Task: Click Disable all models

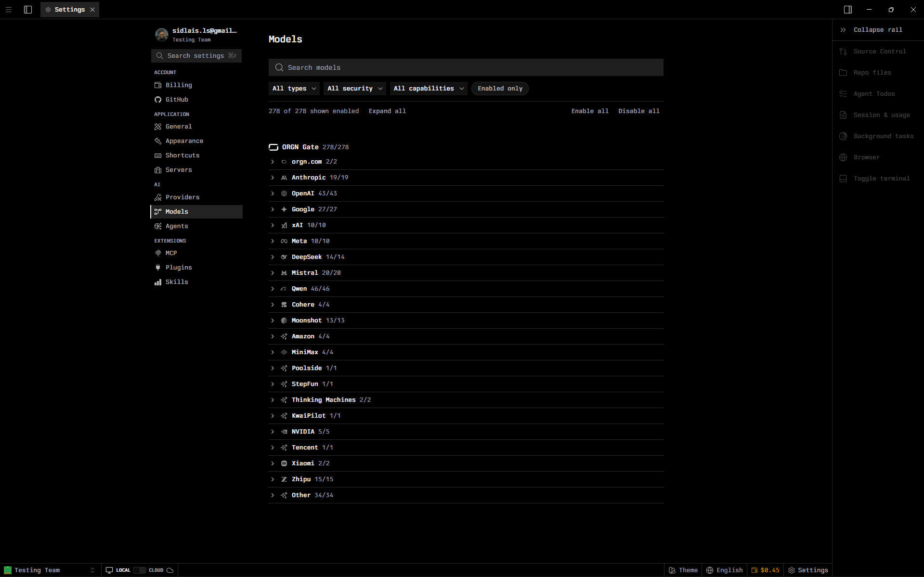Action: click(639, 111)
